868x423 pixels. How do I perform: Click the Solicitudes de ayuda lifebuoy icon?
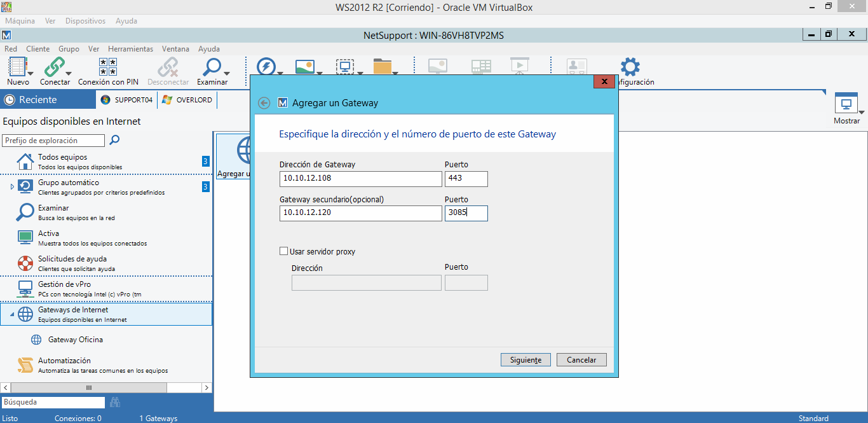click(25, 263)
